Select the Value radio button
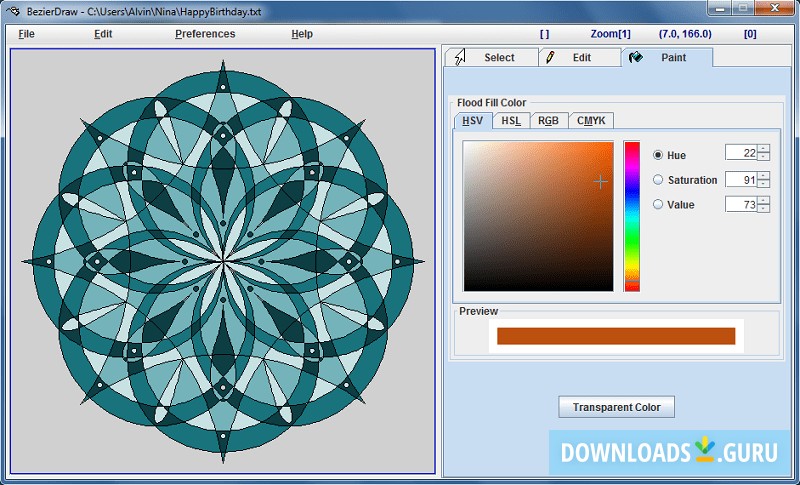This screenshot has height=485, width=800. (658, 204)
